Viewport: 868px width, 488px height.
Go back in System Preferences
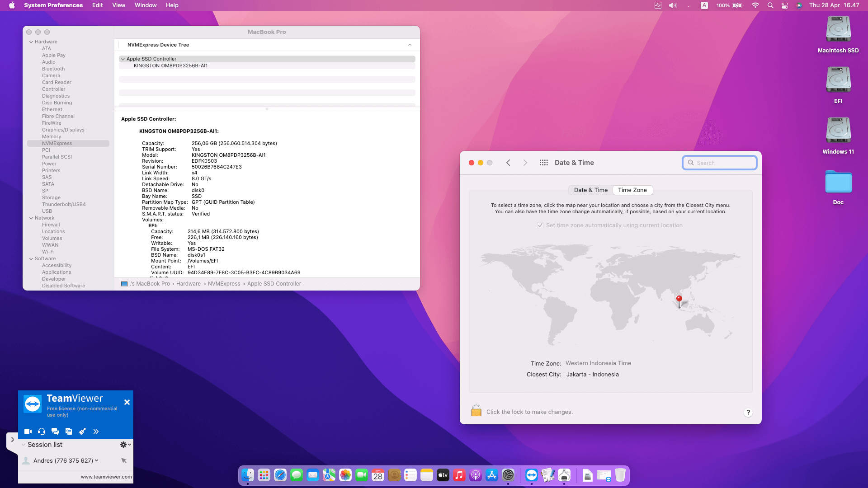click(508, 163)
